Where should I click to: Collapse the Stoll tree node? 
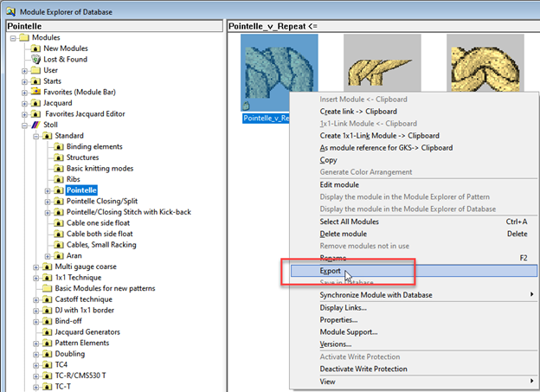tap(23, 125)
